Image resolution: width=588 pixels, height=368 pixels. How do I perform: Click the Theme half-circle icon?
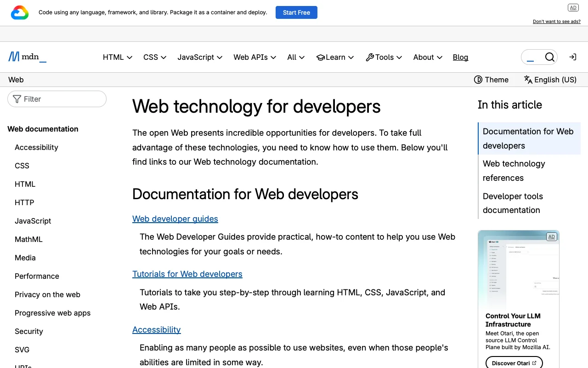(478, 80)
